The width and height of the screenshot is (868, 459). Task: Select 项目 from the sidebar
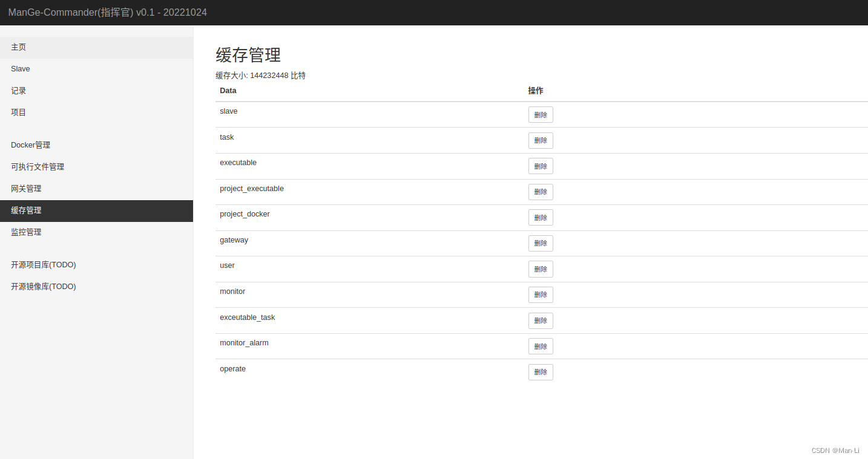click(96, 112)
